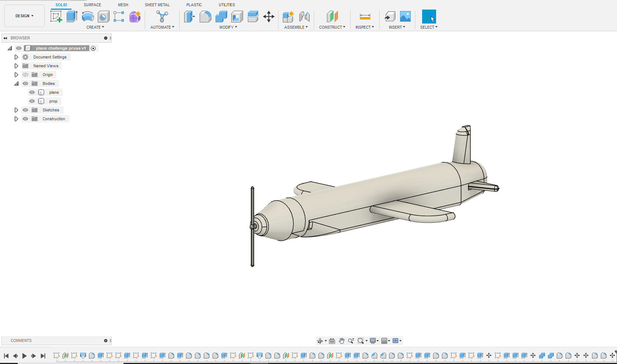This screenshot has height=364, width=617.
Task: Play the design timeline
Action: point(24,356)
